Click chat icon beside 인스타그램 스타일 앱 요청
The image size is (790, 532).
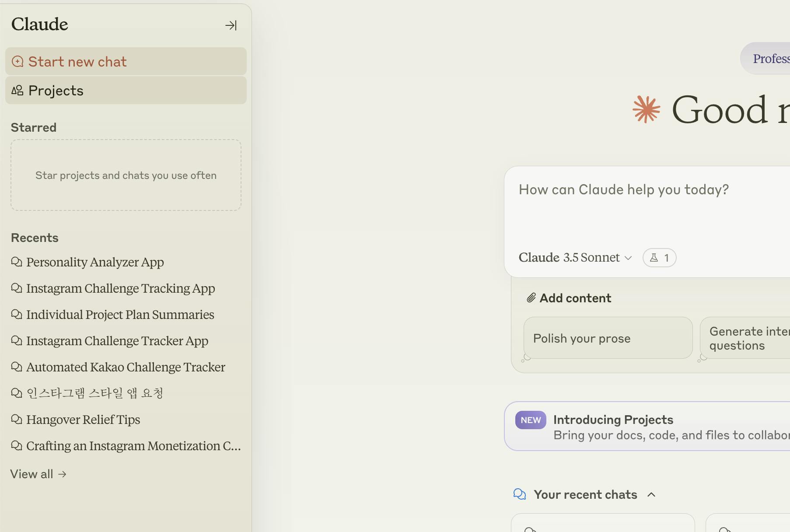pos(17,393)
